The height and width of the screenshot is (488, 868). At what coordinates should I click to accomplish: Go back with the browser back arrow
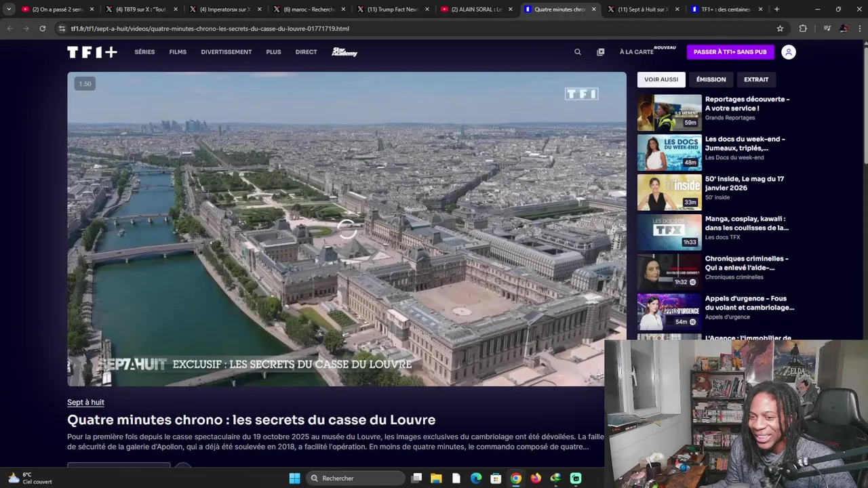coord(9,28)
